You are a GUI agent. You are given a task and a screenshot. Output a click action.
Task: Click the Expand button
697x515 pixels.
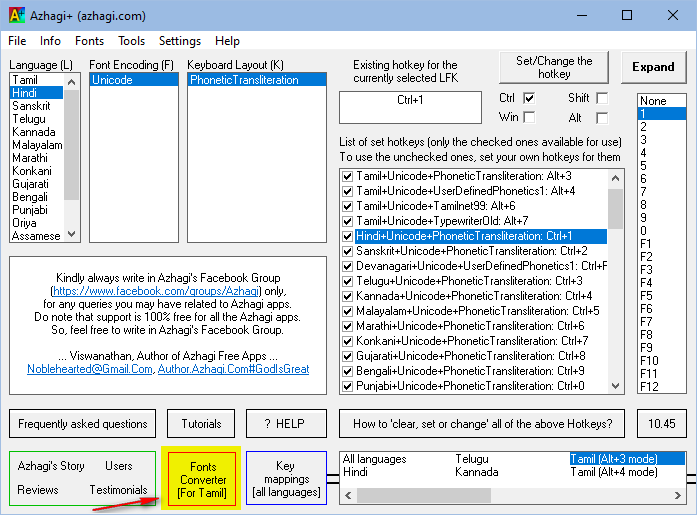(653, 67)
